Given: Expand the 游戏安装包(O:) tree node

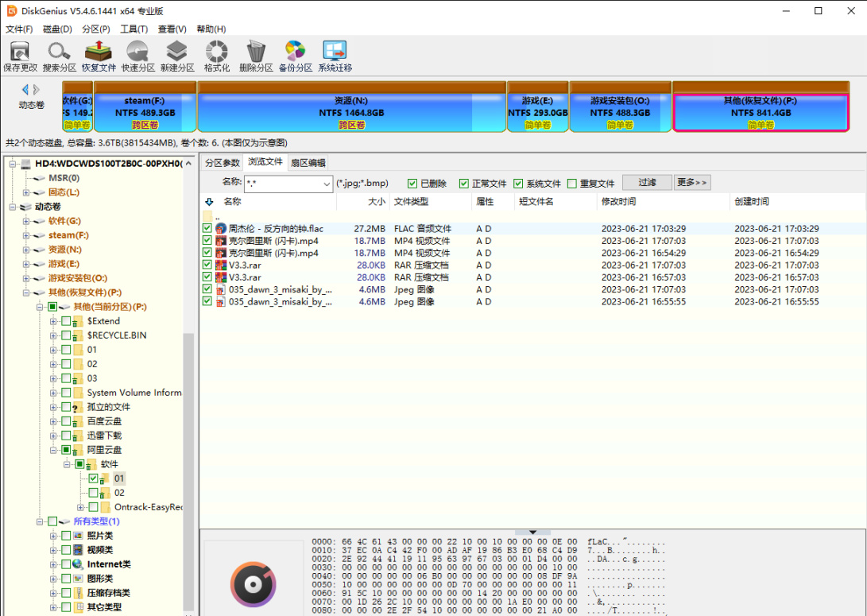Looking at the screenshot, I should (26, 279).
